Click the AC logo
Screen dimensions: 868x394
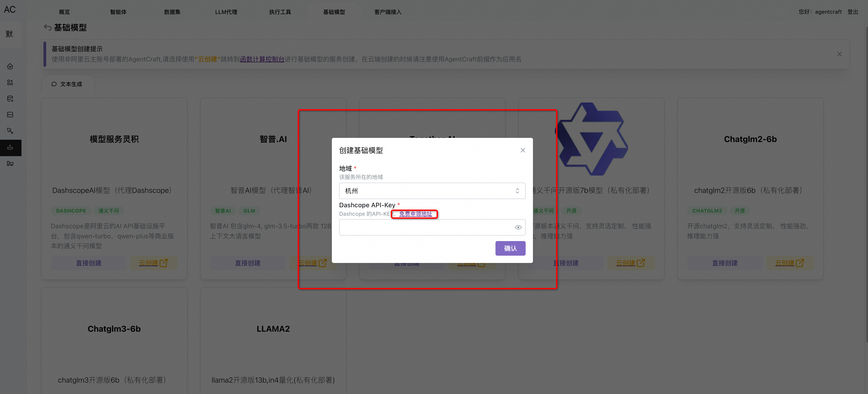pos(10,9)
